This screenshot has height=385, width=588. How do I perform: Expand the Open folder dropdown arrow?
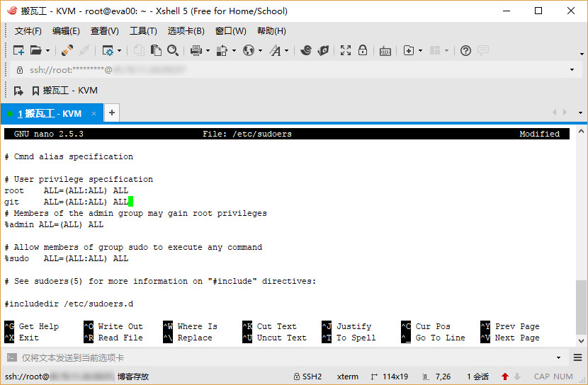click(47, 51)
